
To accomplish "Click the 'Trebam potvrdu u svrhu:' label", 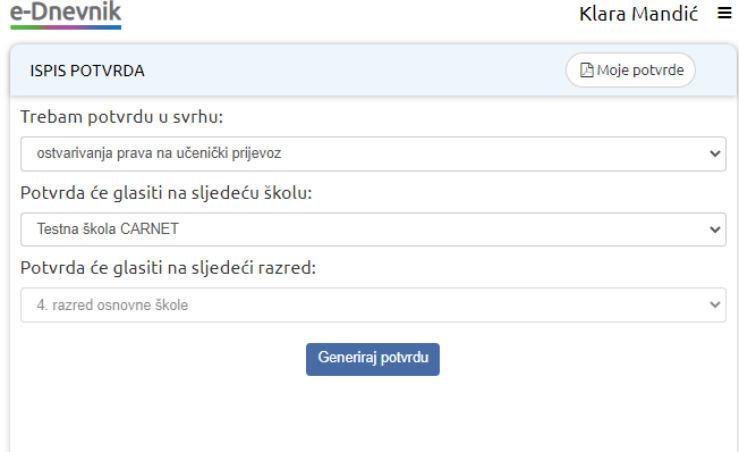I will [x=122, y=116].
